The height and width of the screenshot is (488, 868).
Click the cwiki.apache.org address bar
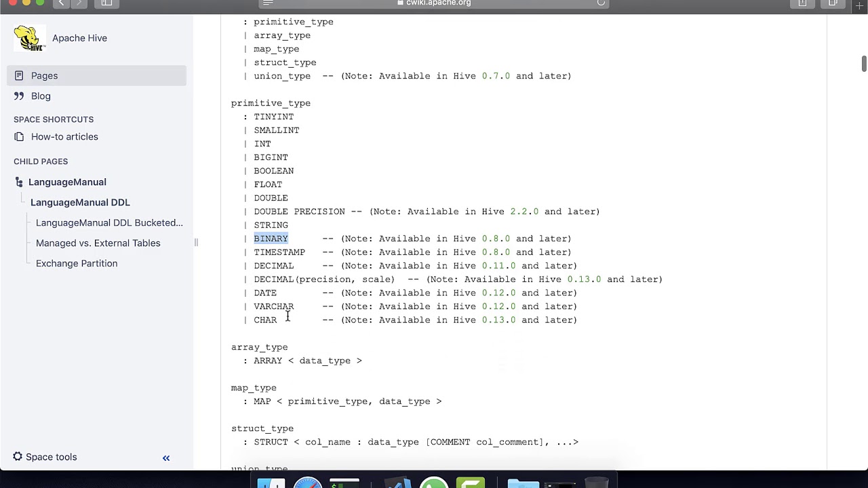click(434, 3)
